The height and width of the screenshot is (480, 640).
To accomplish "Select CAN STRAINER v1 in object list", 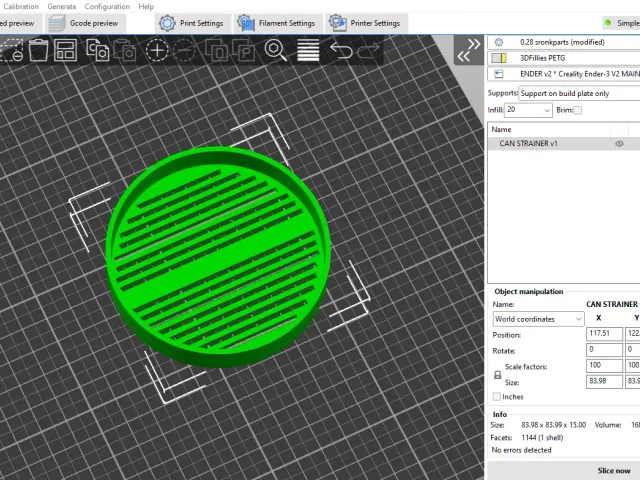I will click(564, 144).
